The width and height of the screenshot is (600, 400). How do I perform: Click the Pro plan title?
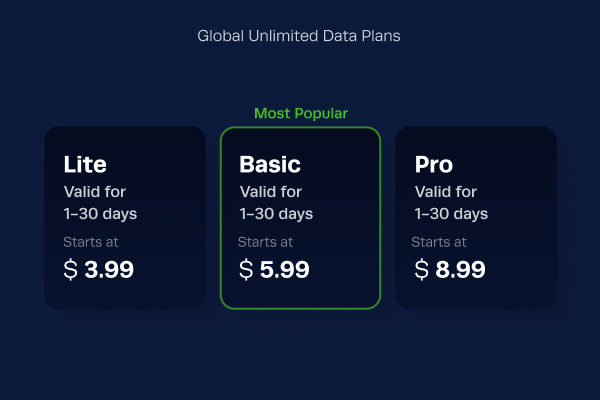click(434, 165)
